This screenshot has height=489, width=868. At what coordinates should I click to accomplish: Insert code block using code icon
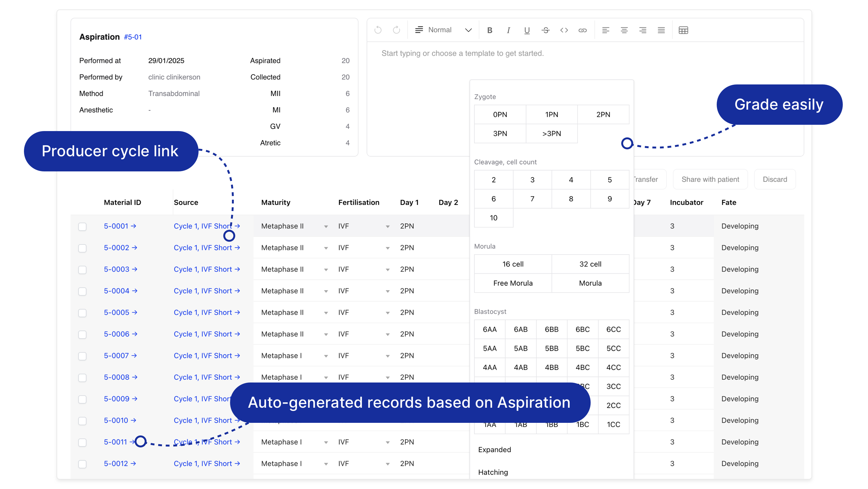564,30
